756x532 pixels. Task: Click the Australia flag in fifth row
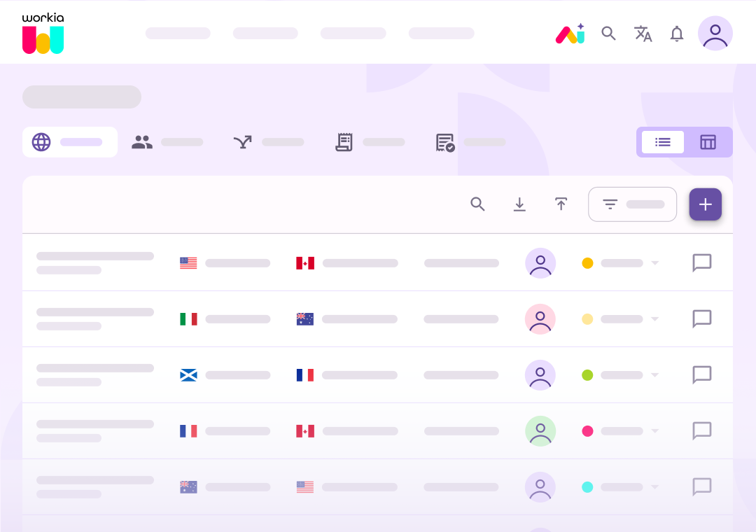[x=188, y=486]
